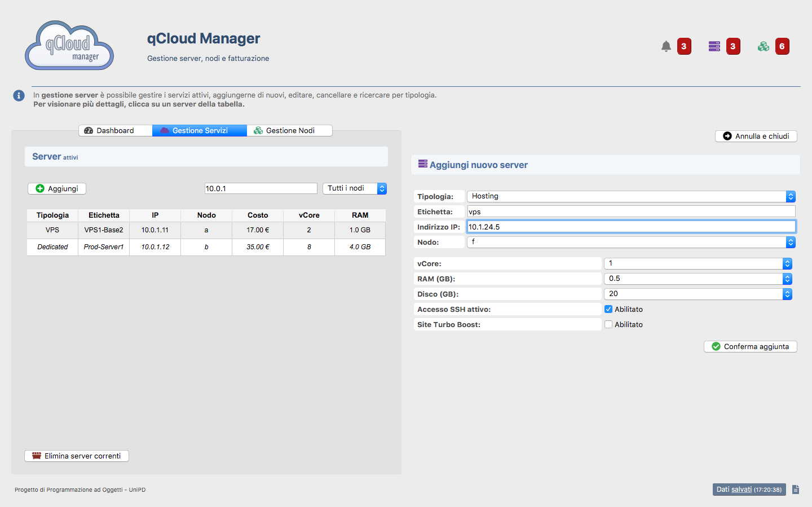Open the Tutti i nodi filter dropdown

point(355,188)
